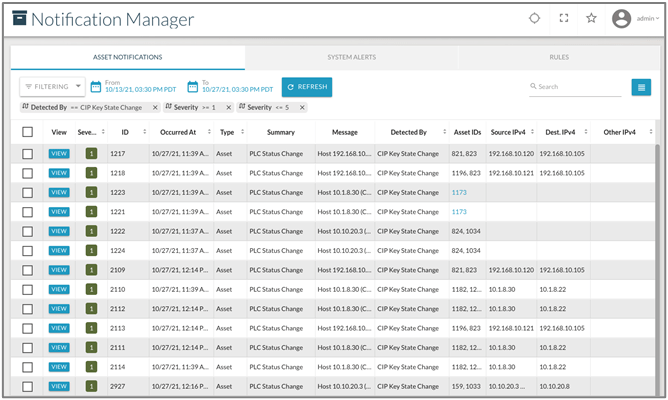
Task: Check the row with ID 1221
Action: point(27,212)
